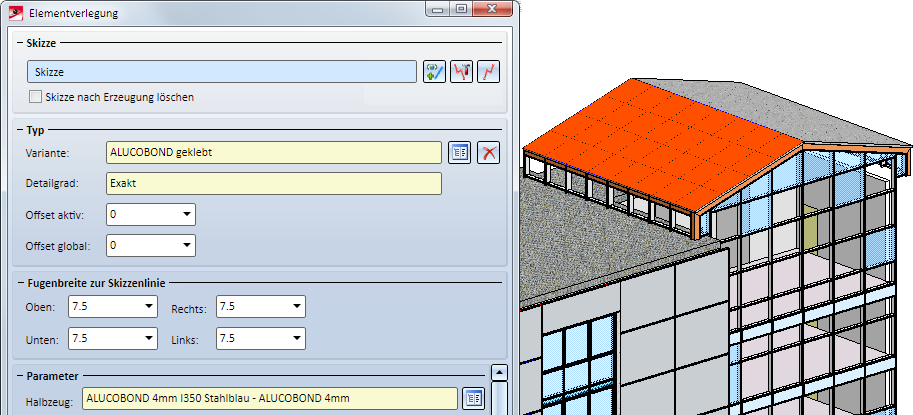Click the Fugenbreite zur Skizzenlinie section heading

coord(96,283)
